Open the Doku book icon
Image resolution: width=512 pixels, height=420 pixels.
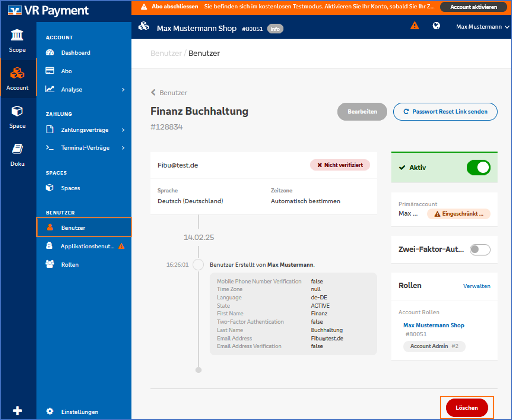(17, 149)
